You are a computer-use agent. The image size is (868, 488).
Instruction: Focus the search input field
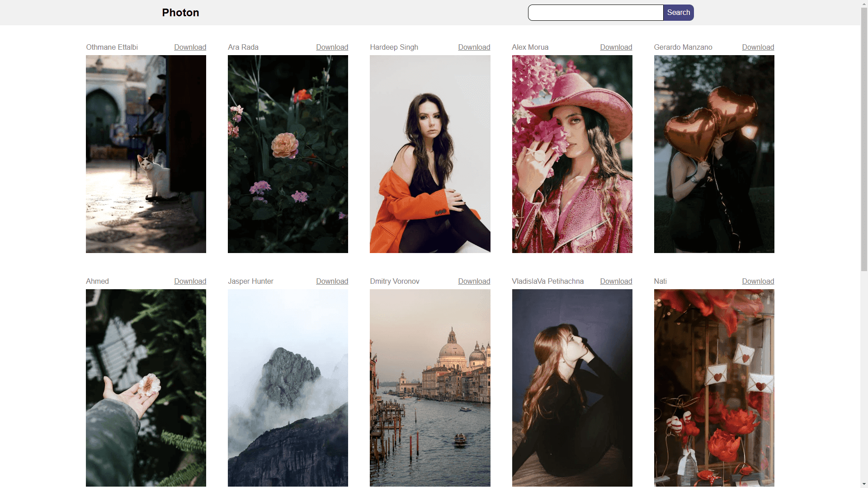595,13
